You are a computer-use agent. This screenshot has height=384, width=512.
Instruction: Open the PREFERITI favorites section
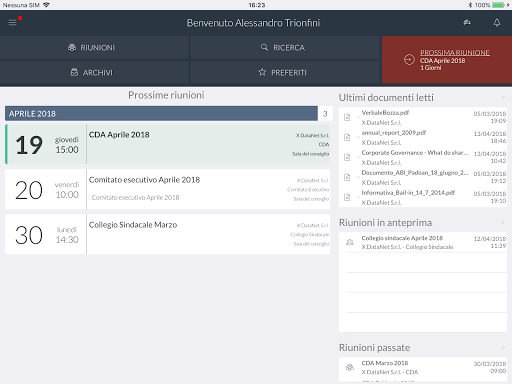tap(286, 72)
